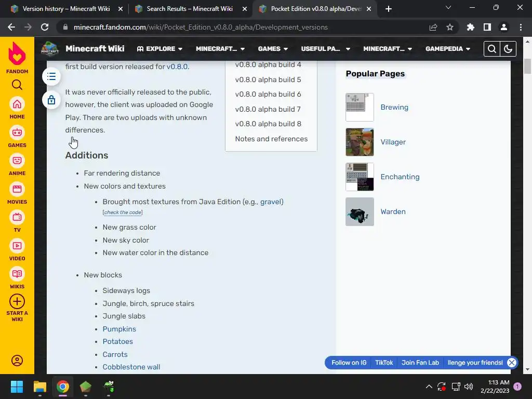This screenshot has width=532, height=399.
Task: Reload the page with refresh icon
Action: [x=45, y=27]
